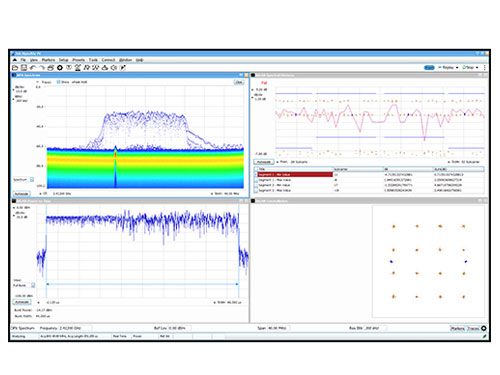Open the Stop dropdown arrow
The height and width of the screenshot is (375, 500).
coord(477,68)
